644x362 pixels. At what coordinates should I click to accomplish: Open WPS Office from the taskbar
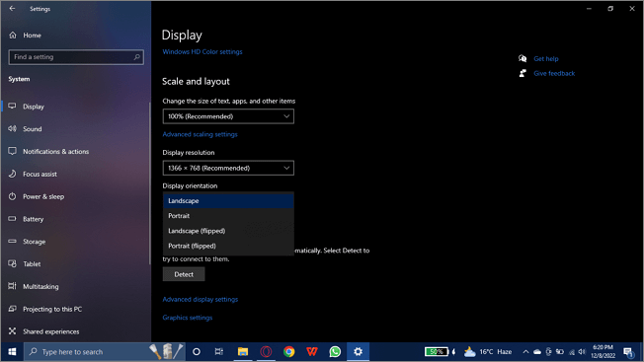tap(312, 352)
